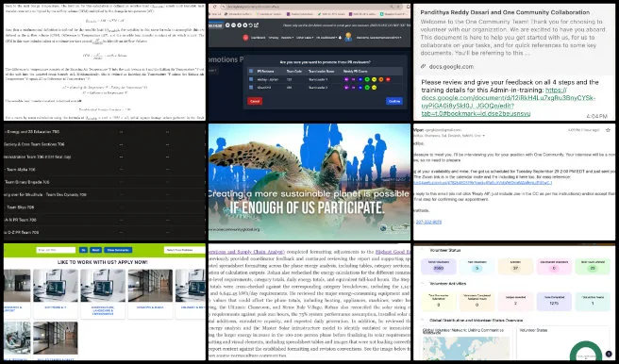Screen dimensions: 619x364
Task: Collapse the Global Distribution overview section
Action: pyautogui.click(x=422, y=320)
